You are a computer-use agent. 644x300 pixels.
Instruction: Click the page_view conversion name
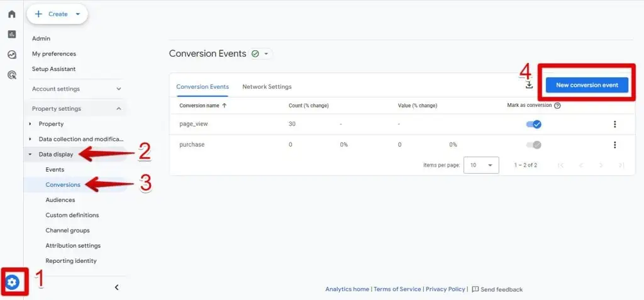194,124
